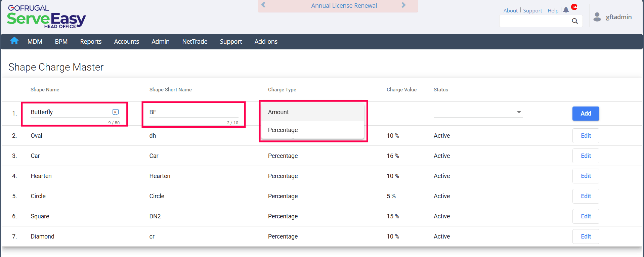The image size is (644, 257).
Task: Open the About link
Action: point(510,11)
